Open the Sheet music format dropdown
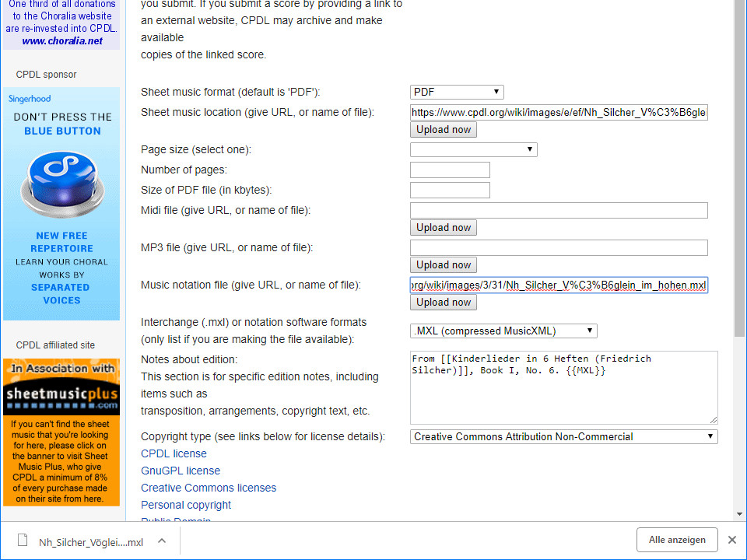747x560 pixels. (x=457, y=92)
